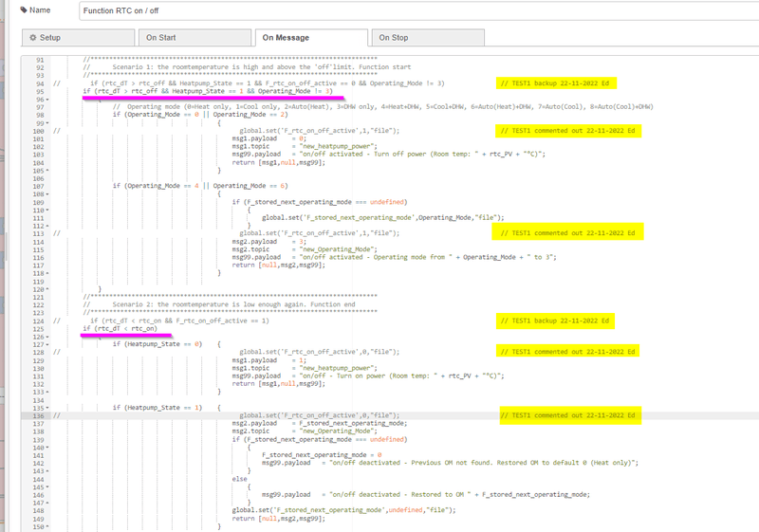This screenshot has width=759, height=532.
Task: Open the On Stop tab
Action: 393,38
